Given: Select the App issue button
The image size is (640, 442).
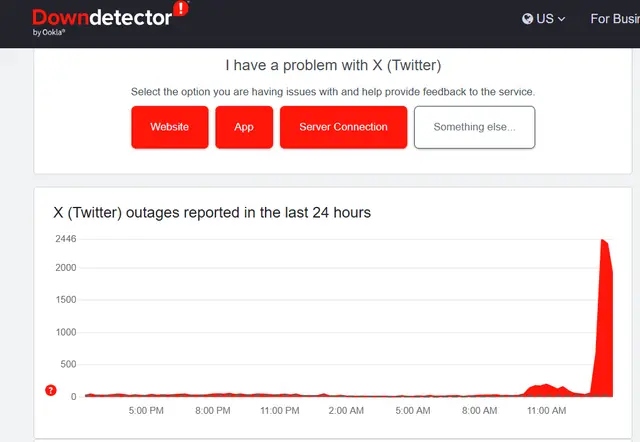Looking at the screenshot, I should point(244,127).
